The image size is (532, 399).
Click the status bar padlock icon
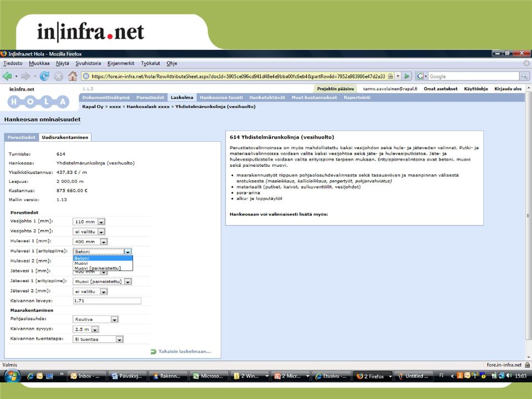click(x=527, y=365)
